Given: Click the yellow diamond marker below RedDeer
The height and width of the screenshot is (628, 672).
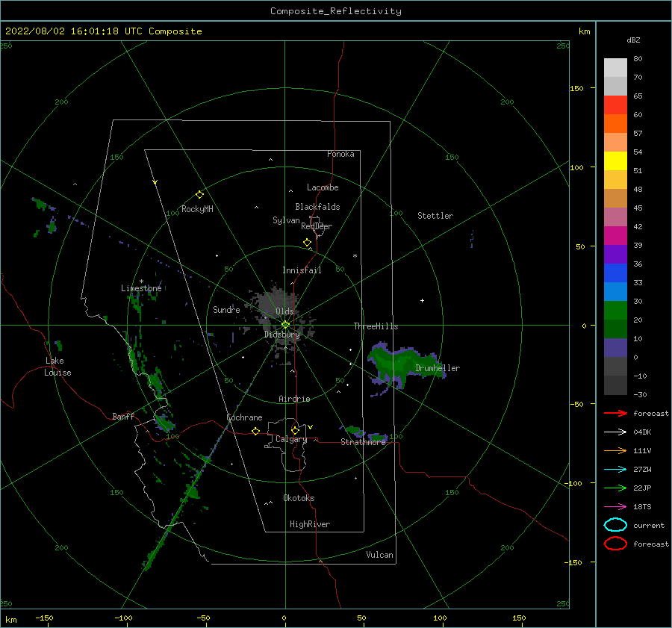Looking at the screenshot, I should tap(308, 243).
